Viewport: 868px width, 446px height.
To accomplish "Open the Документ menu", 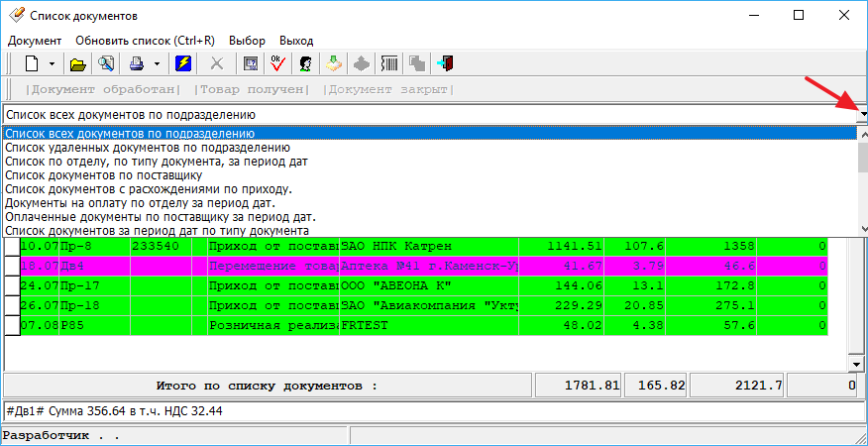I will [34, 41].
